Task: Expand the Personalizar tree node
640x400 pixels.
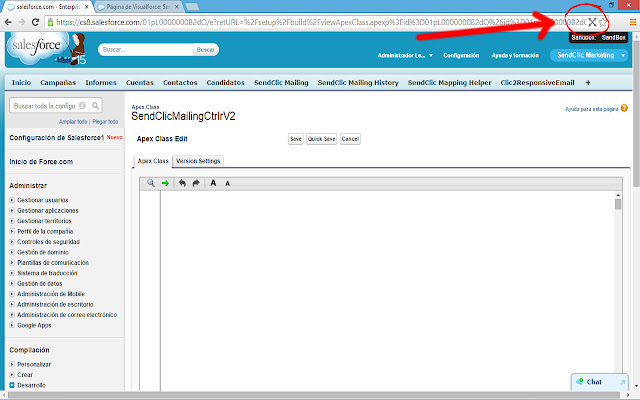Action: [x=12, y=364]
